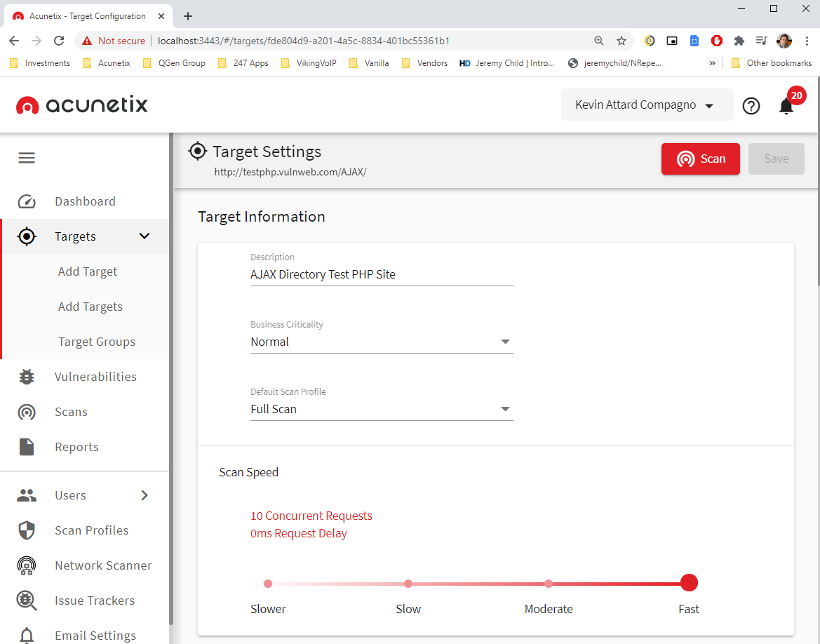Click the Fast scan speed slider handle
This screenshot has width=820, height=644.
(690, 583)
